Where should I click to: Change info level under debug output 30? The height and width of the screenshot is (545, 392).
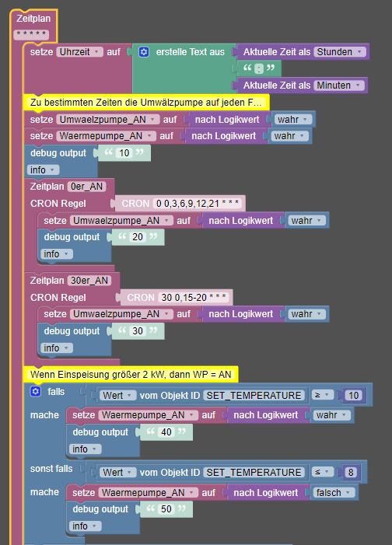tap(56, 348)
